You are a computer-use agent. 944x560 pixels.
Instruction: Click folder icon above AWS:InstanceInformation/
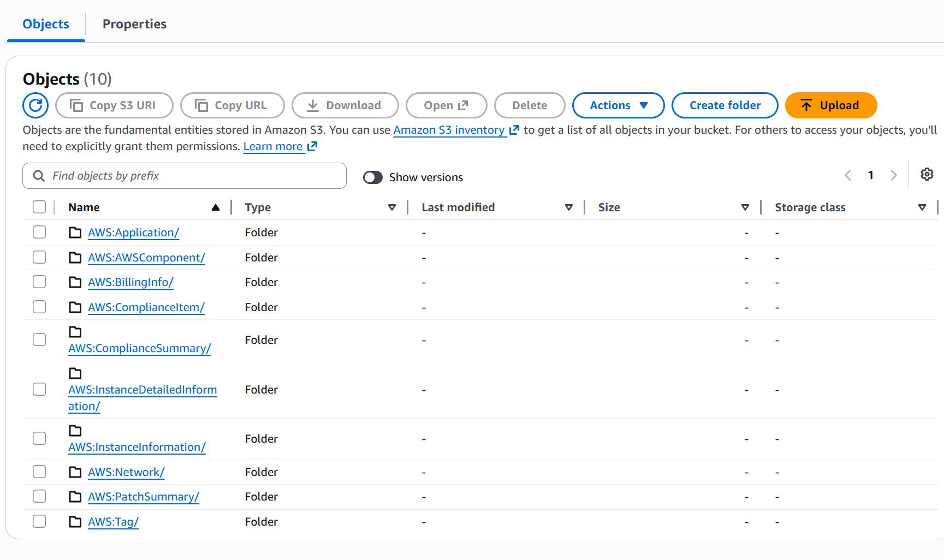(75, 431)
